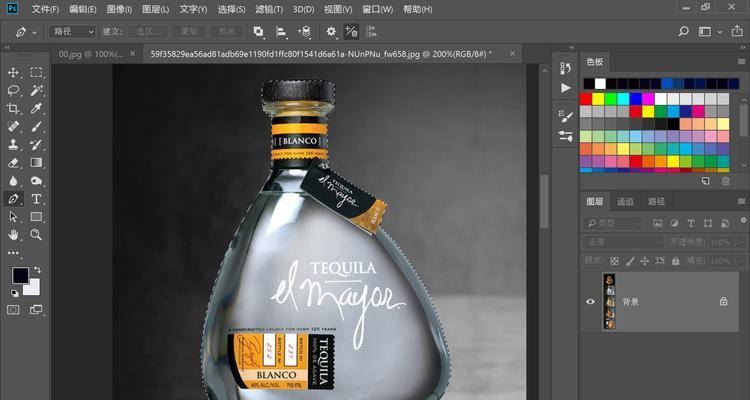Viewport: 750px width, 400px height.
Task: Click the delete swatch trash icon
Action: [726, 181]
